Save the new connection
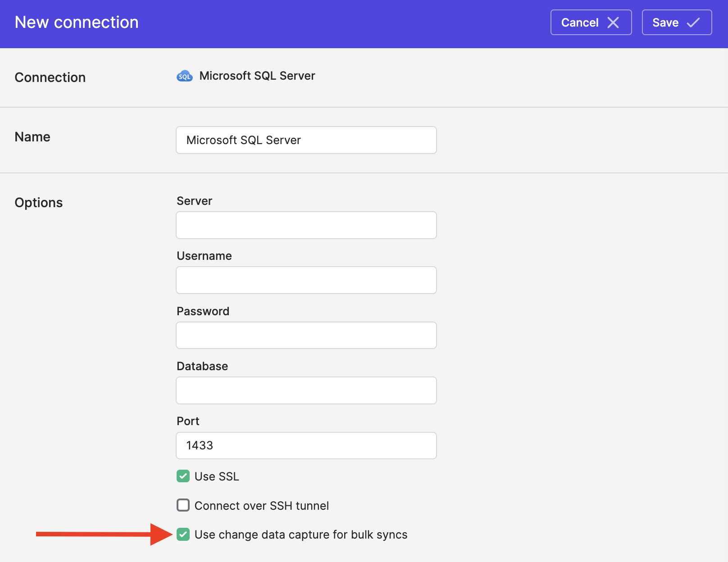 pyautogui.click(x=677, y=23)
